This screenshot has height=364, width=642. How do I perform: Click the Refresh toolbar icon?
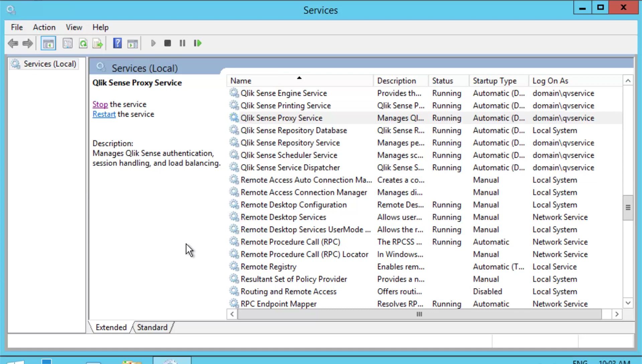(83, 43)
